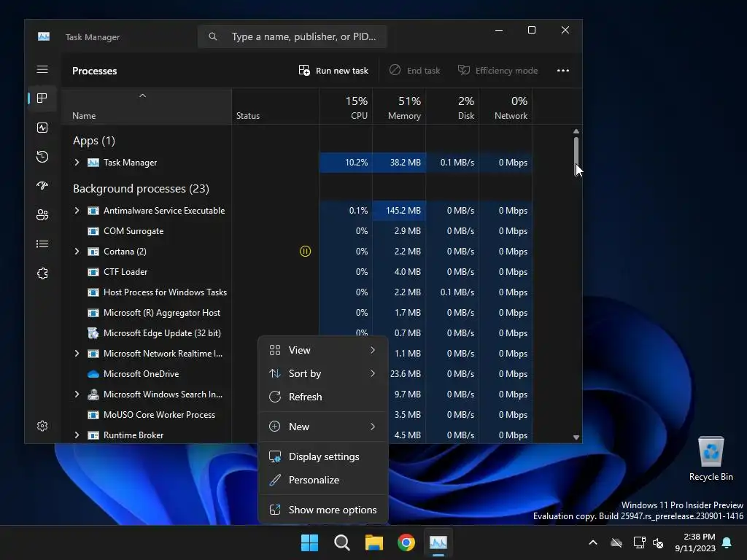The height and width of the screenshot is (560, 747).
Task: Open the Users sidebar icon
Action: [x=42, y=215]
